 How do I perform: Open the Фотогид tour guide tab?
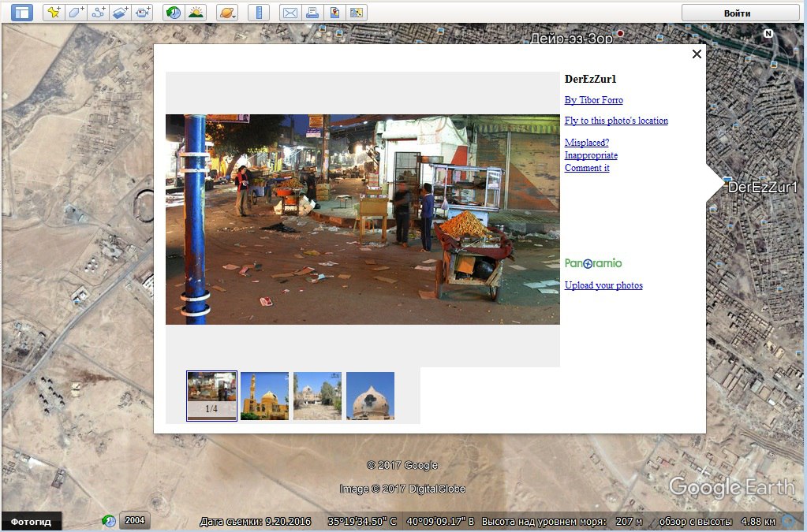coord(31,521)
